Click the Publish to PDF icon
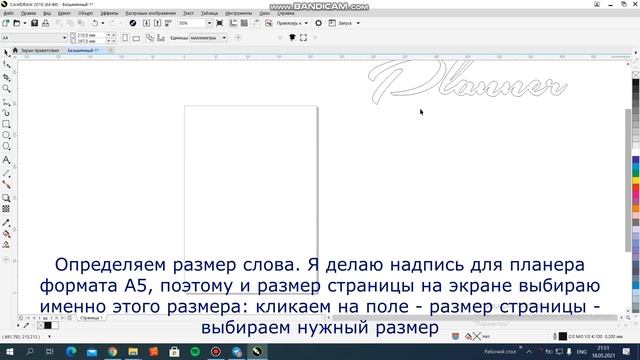The height and width of the screenshot is (360, 640). coord(168,23)
